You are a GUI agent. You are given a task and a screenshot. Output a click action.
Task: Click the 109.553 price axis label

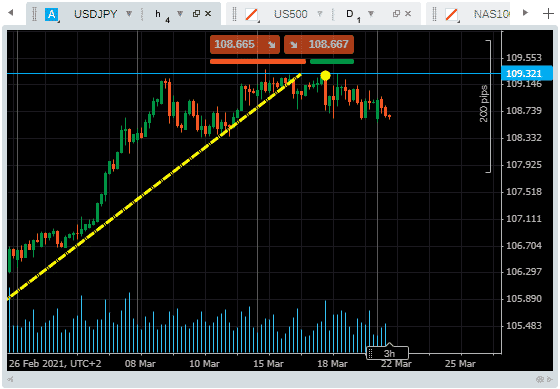click(x=524, y=58)
